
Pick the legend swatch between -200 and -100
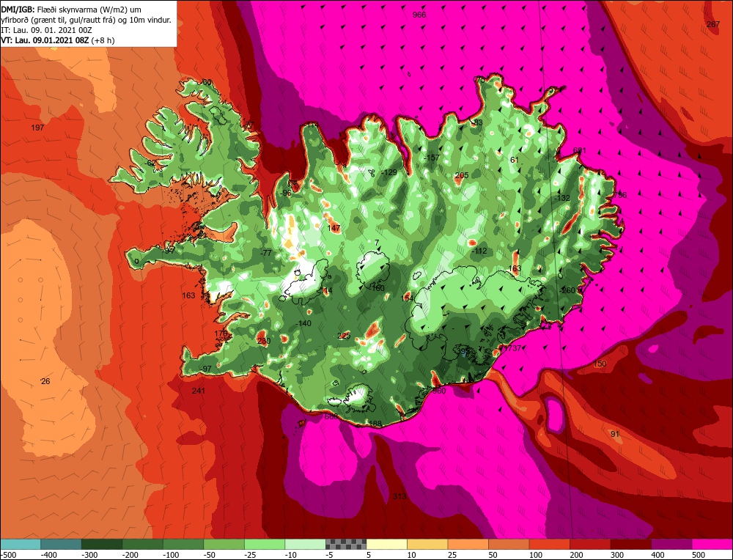pos(143,544)
